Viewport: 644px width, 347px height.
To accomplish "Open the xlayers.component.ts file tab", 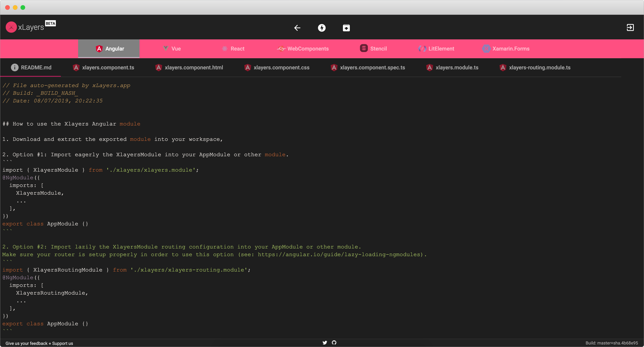I will click(103, 67).
